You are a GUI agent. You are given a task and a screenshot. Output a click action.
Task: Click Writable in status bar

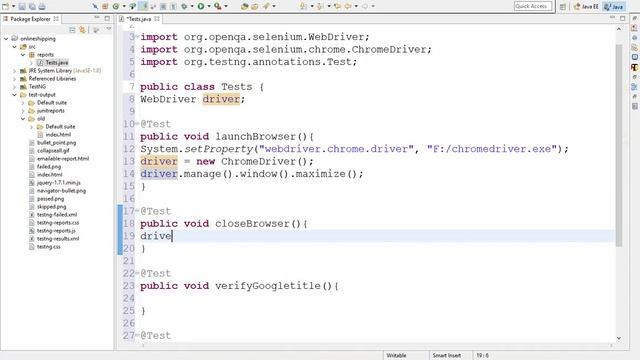click(396, 356)
